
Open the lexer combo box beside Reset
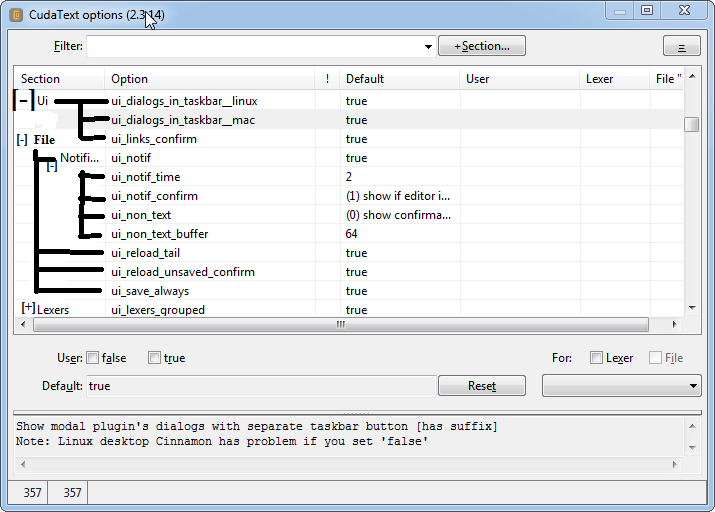[622, 386]
